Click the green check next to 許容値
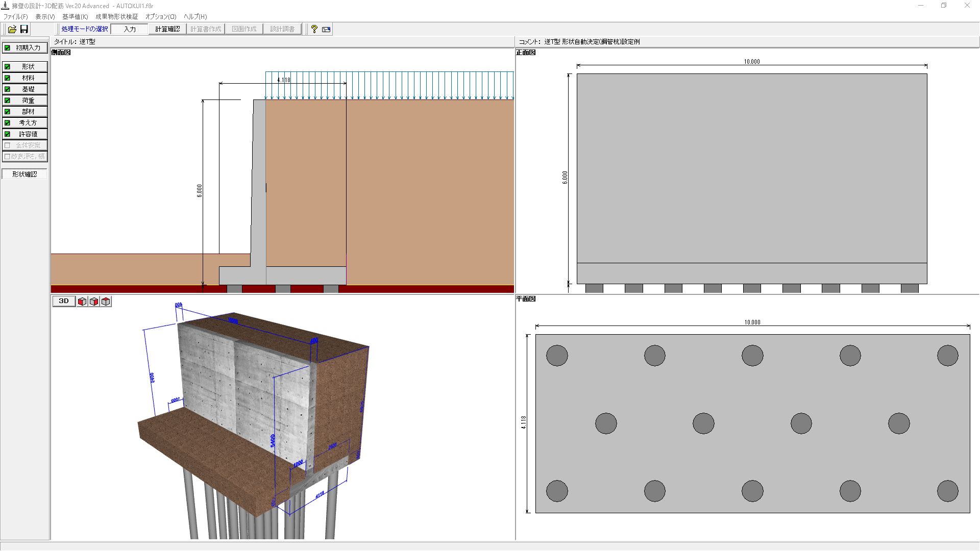This screenshot has width=980, height=551. click(7, 134)
